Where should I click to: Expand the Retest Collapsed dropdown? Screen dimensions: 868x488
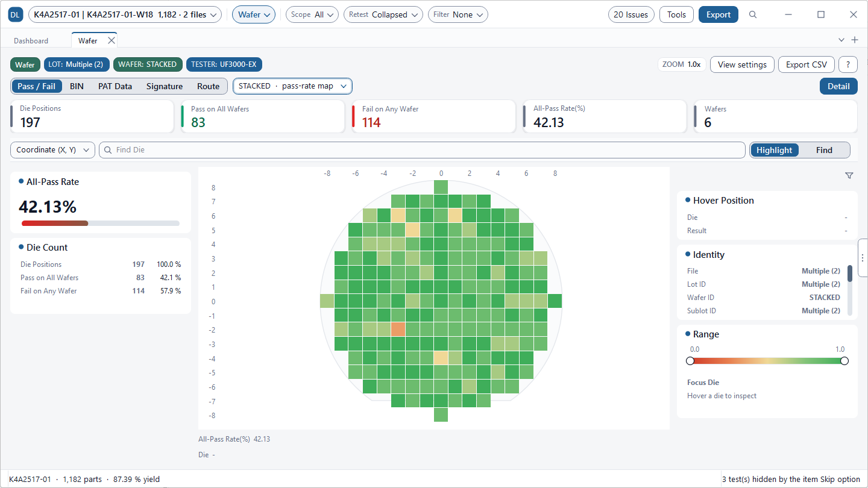383,14
